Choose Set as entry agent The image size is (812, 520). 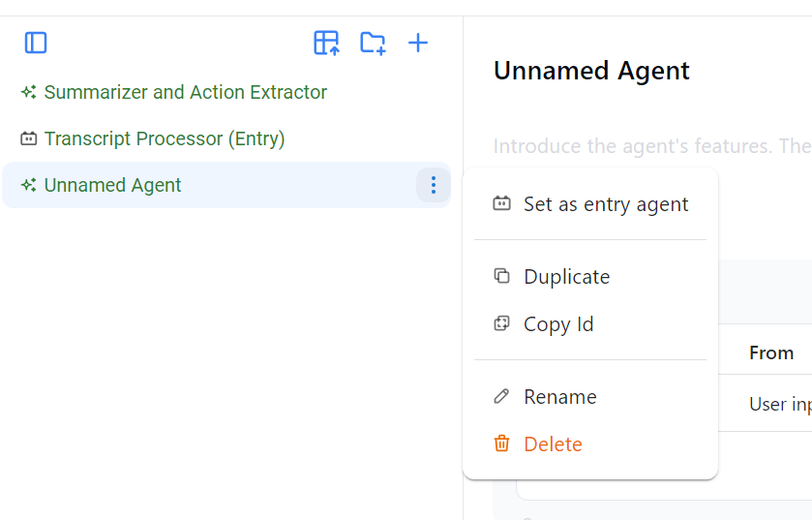pyautogui.click(x=605, y=204)
